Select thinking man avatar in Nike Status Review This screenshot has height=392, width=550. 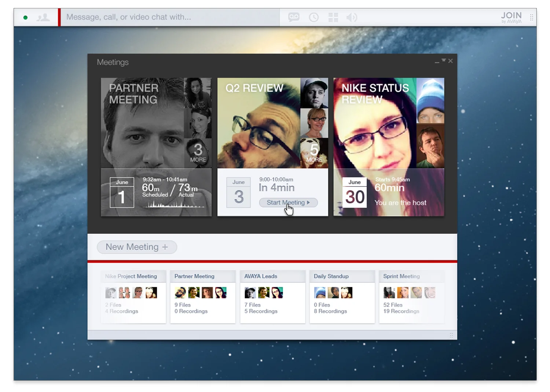tap(430, 146)
